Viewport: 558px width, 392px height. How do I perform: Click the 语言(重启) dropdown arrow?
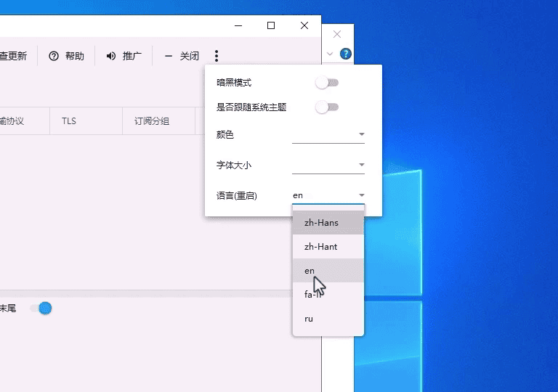click(x=361, y=196)
